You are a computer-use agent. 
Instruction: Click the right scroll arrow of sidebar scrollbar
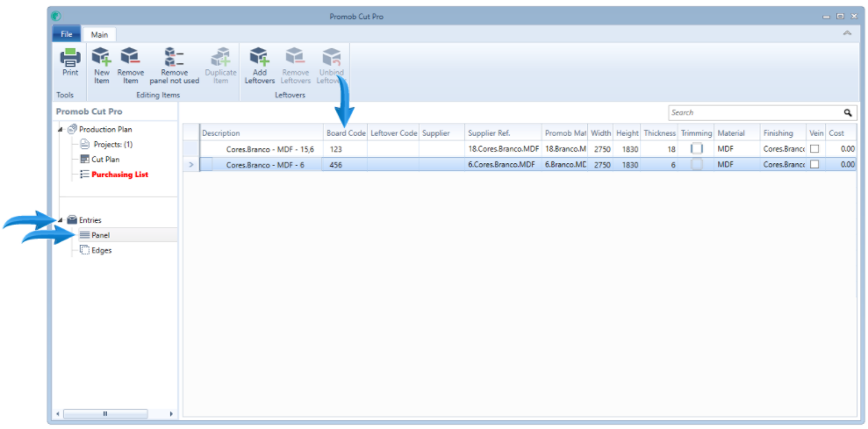(171, 413)
